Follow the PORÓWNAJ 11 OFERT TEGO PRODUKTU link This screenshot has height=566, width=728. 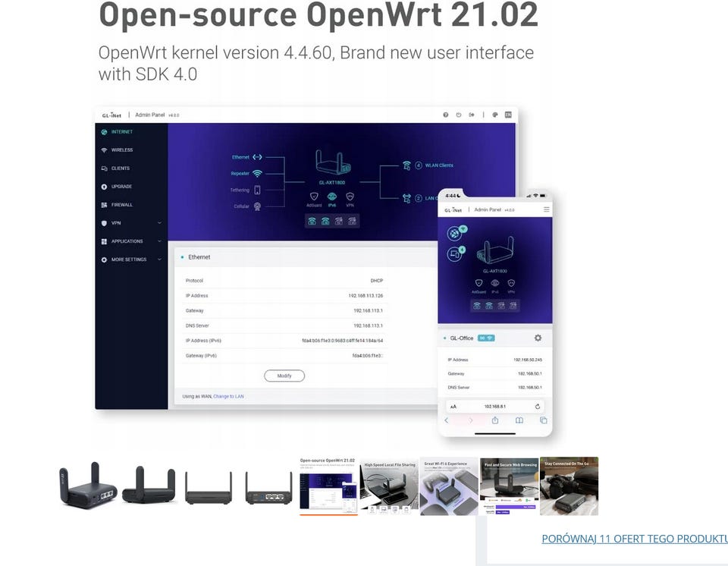click(635, 539)
